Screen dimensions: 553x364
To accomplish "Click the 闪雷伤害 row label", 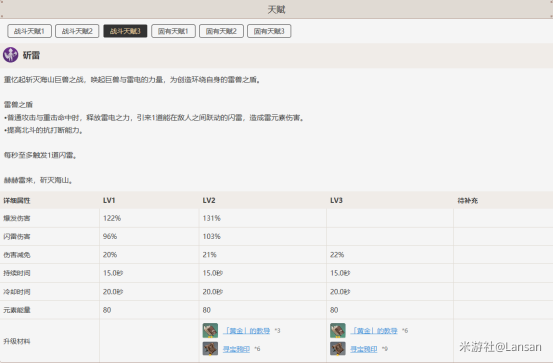I will pos(17,236).
